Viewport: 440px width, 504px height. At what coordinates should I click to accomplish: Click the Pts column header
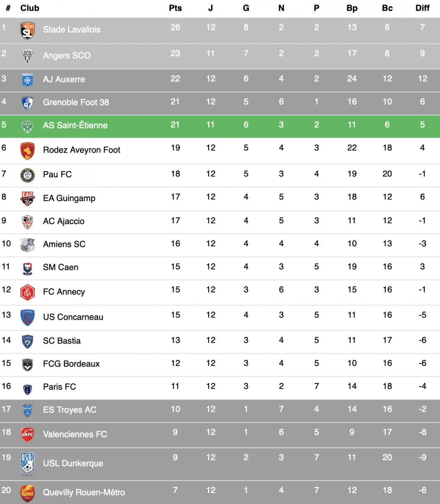coord(175,8)
